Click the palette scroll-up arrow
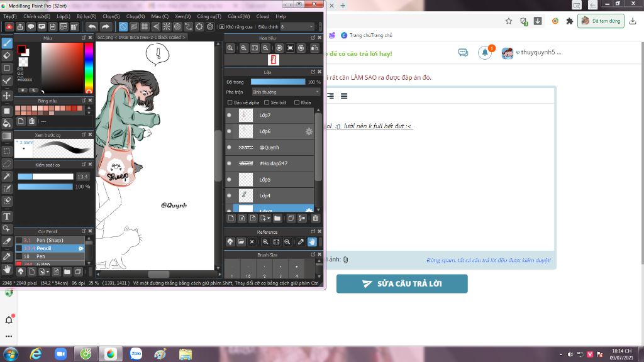This screenshot has width=644, height=362. pyautogui.click(x=89, y=108)
